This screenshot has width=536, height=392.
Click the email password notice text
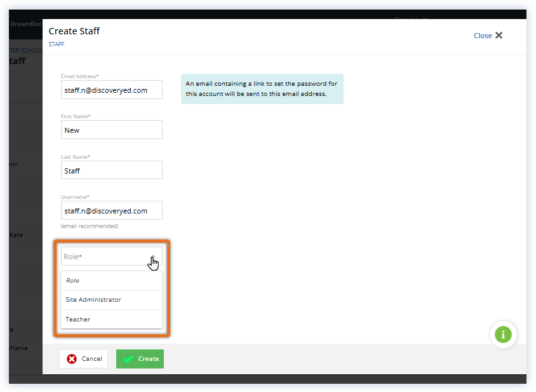pyautogui.click(x=262, y=88)
